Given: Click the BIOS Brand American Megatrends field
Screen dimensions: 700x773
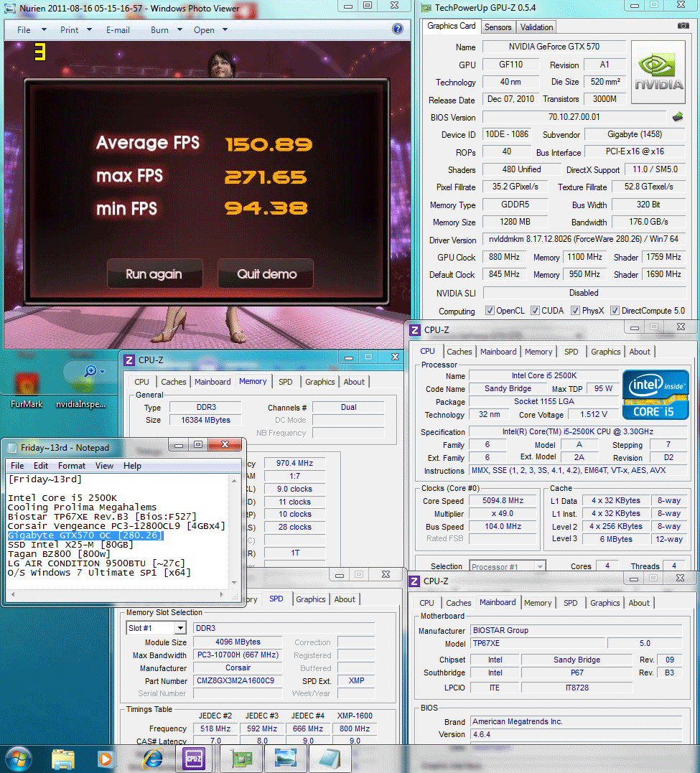Looking at the screenshot, I should click(x=577, y=721).
